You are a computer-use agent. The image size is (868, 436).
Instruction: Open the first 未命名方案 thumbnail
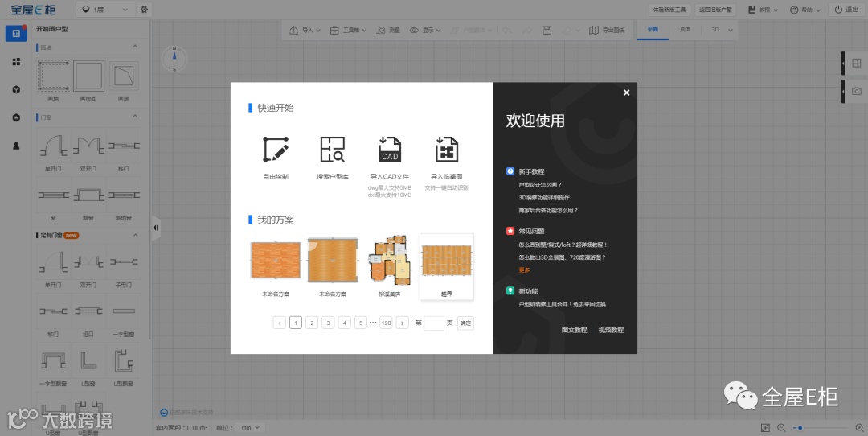276,261
